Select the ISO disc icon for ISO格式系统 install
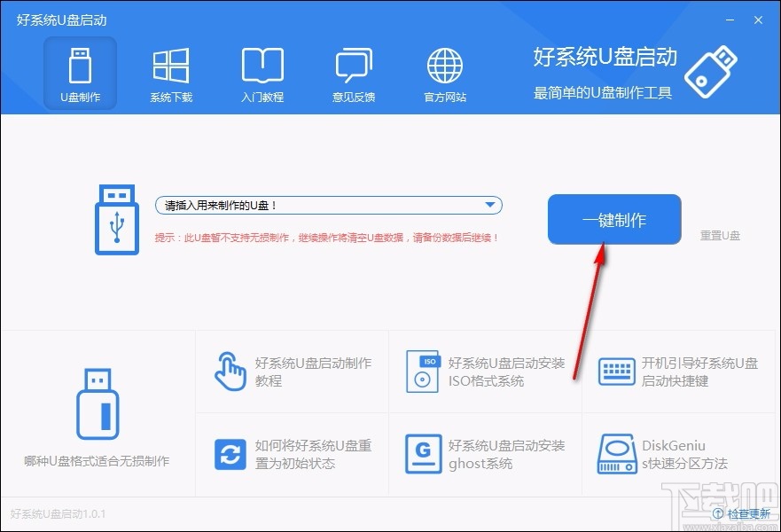Screen dimensions: 781x532 pyautogui.click(x=423, y=371)
